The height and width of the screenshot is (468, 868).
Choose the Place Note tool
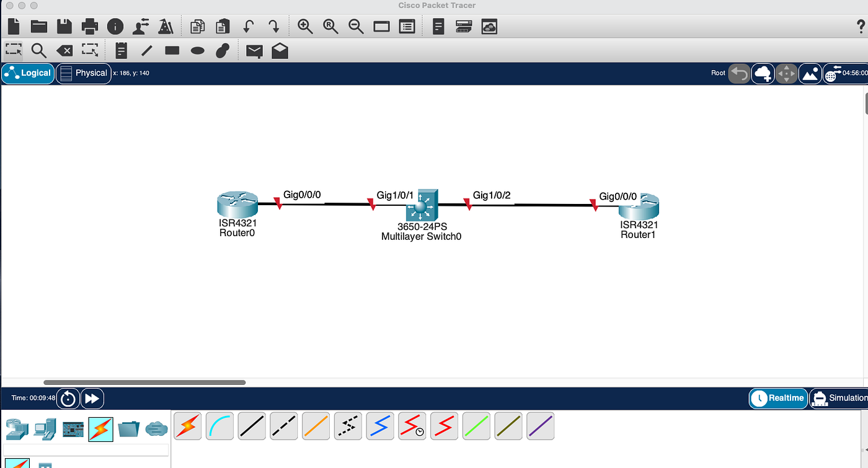click(120, 51)
